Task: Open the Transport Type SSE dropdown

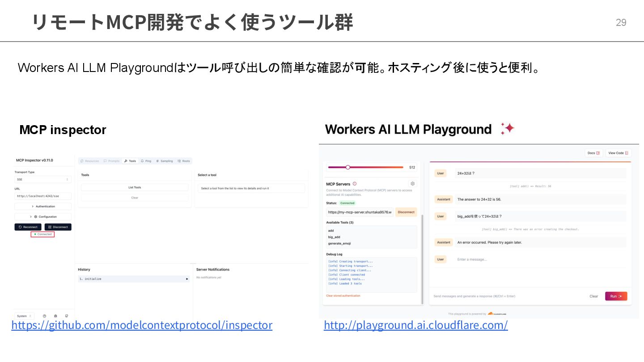Action: click(x=43, y=180)
